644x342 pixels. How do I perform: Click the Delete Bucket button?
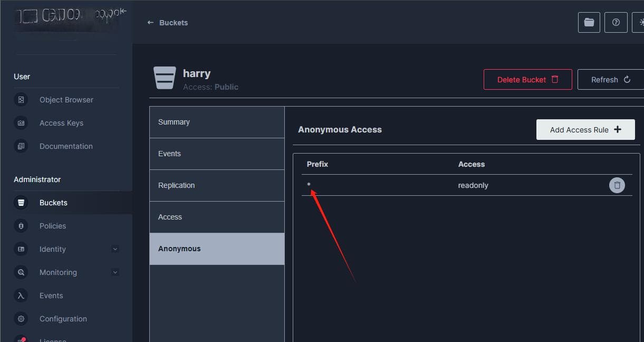click(528, 80)
